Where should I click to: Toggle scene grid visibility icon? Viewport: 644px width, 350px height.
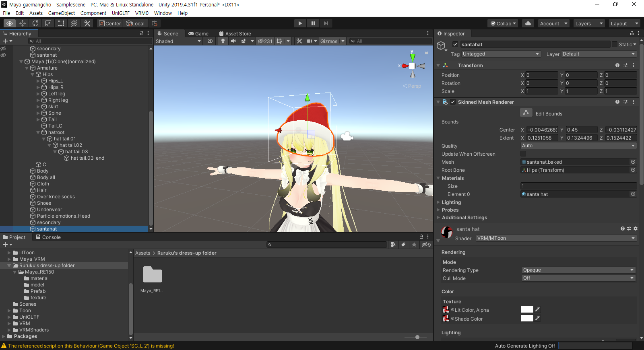[279, 41]
